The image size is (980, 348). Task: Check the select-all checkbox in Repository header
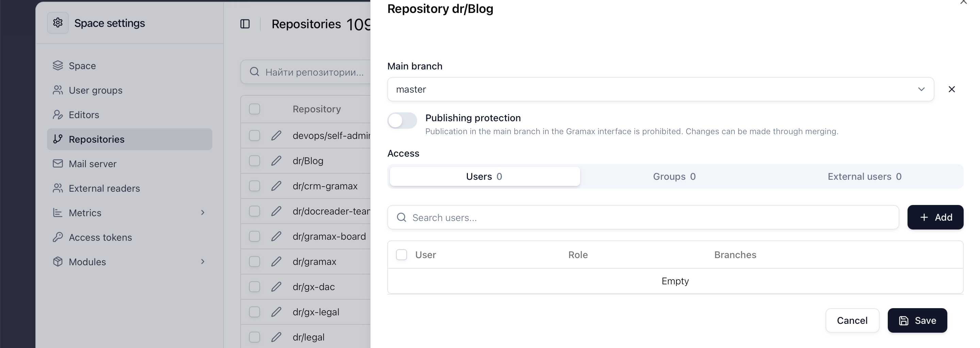click(255, 109)
